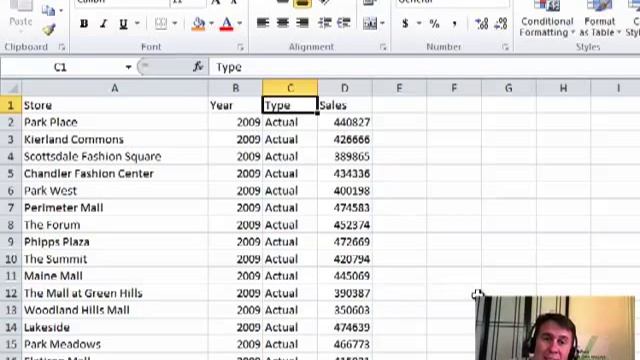This screenshot has width=640, height=360.
Task: Select column B header
Action: 236,88
